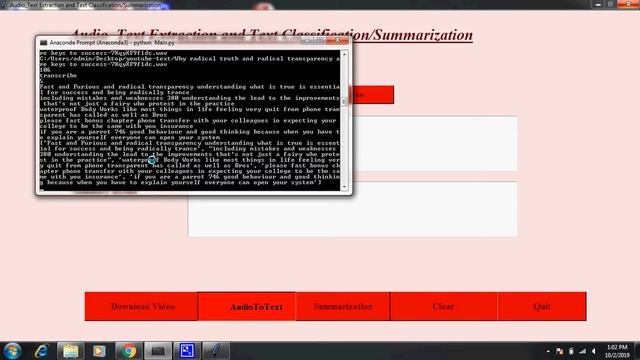640x360 pixels.
Task: Start the Summarization button
Action: (342, 306)
